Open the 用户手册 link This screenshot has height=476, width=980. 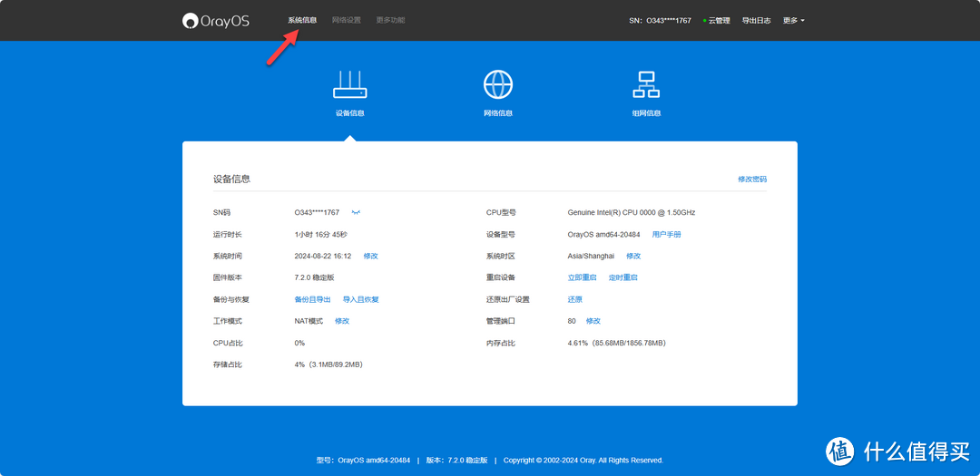[x=666, y=234]
